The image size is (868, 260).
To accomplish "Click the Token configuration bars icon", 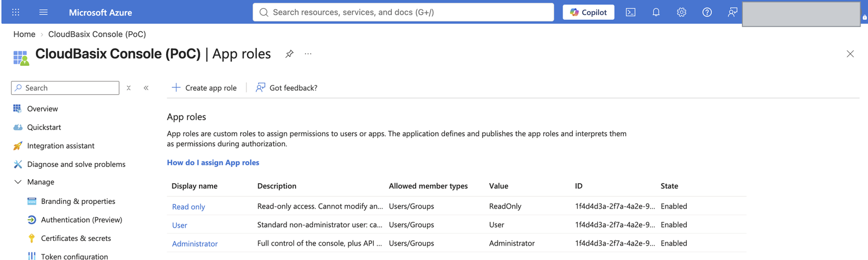I will tap(32, 256).
